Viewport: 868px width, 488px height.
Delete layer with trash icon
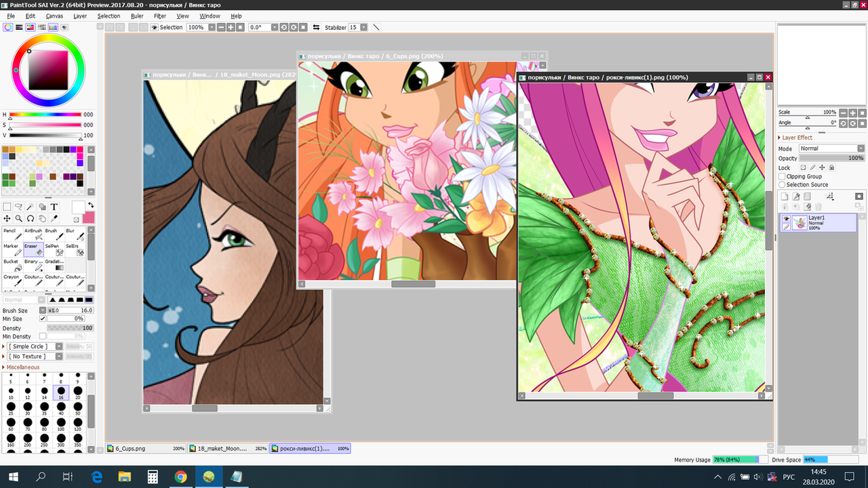(x=818, y=207)
